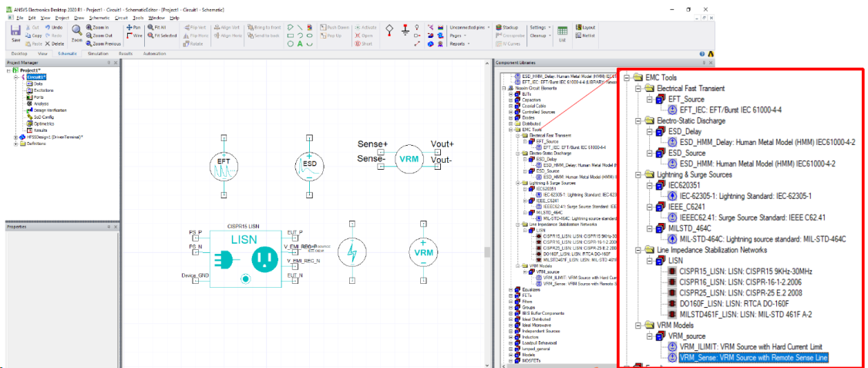This screenshot has height=368, width=868.
Task: Switch to the Results ribbon tab
Action: click(x=126, y=54)
